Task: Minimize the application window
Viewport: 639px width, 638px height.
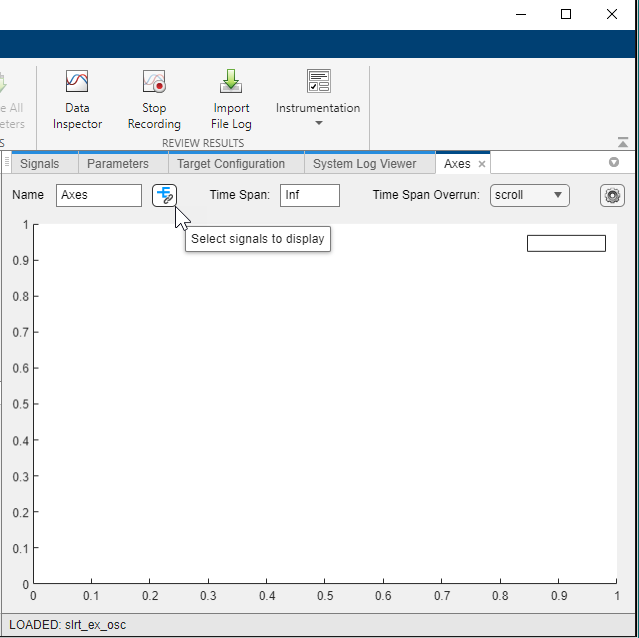Action: [x=520, y=14]
